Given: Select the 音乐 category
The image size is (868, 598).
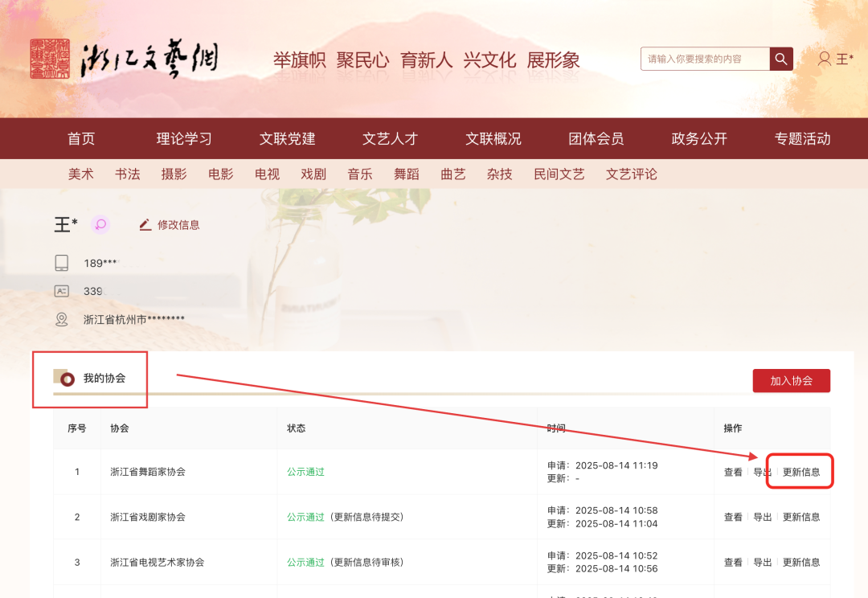Looking at the screenshot, I should (x=360, y=174).
